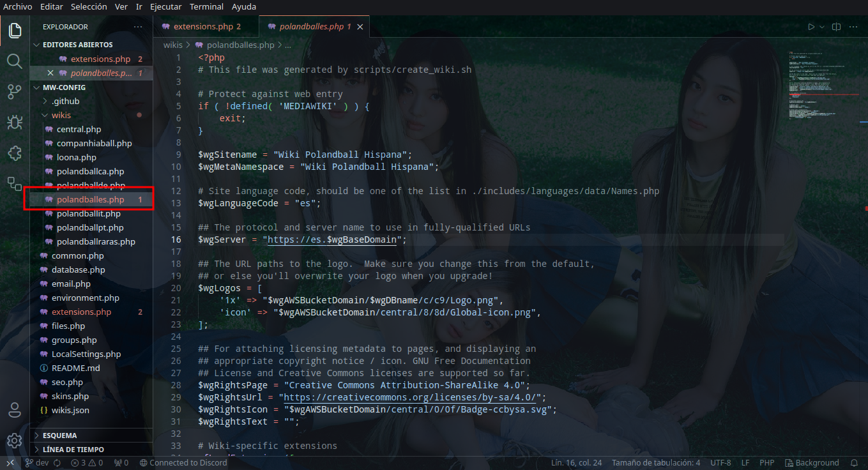The width and height of the screenshot is (868, 470).
Task: Click the split editor icon
Action: 836,27
